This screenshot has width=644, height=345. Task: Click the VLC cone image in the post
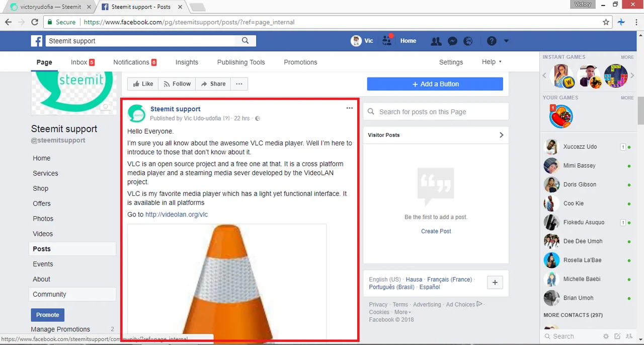click(226, 282)
